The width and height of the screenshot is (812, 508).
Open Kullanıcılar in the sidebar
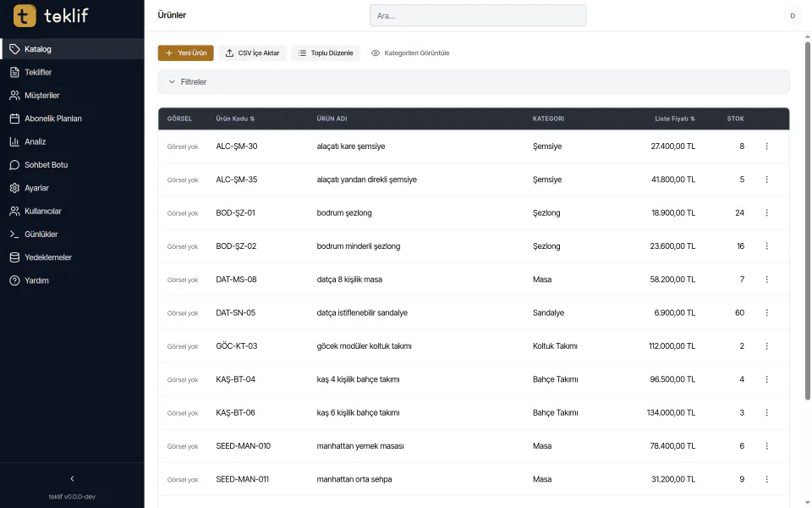click(x=72, y=211)
